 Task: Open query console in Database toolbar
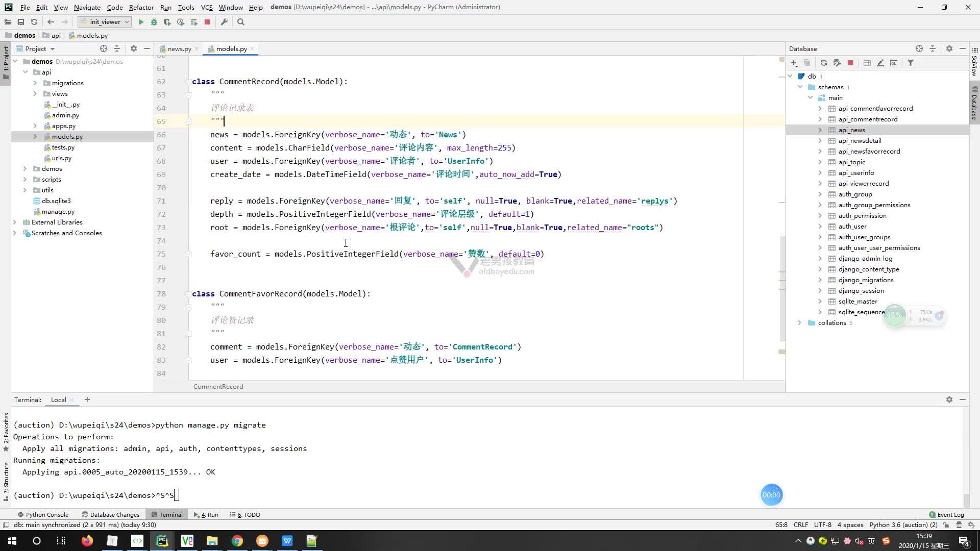[894, 63]
